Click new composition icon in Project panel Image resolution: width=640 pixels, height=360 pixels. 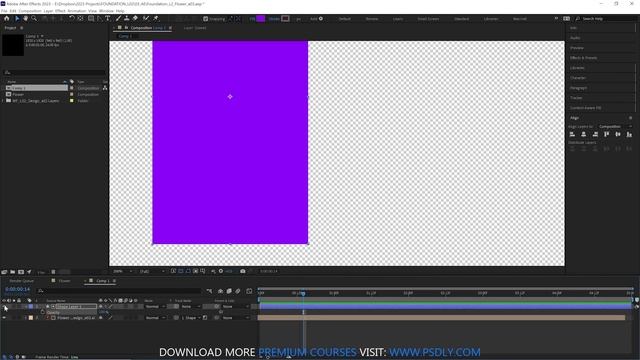pos(21,272)
